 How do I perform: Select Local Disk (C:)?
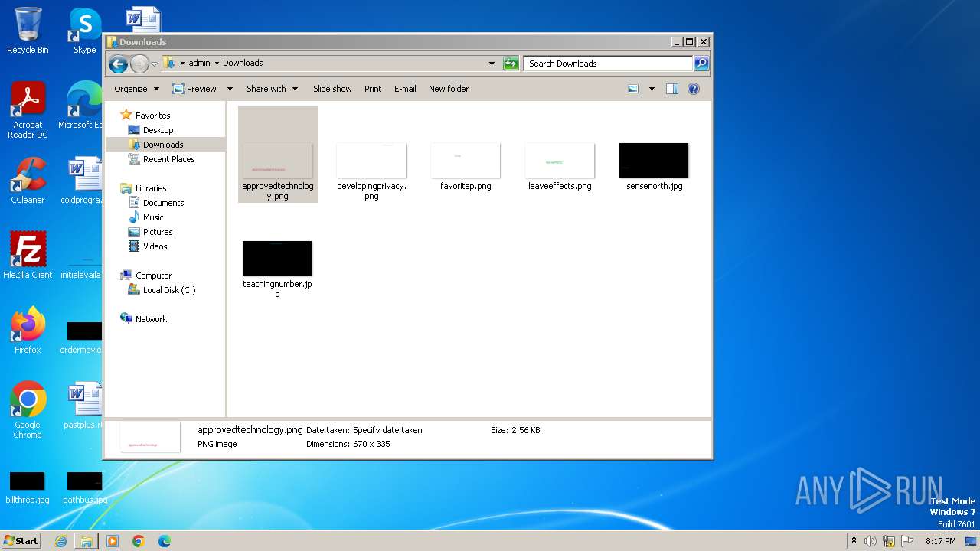coord(169,290)
